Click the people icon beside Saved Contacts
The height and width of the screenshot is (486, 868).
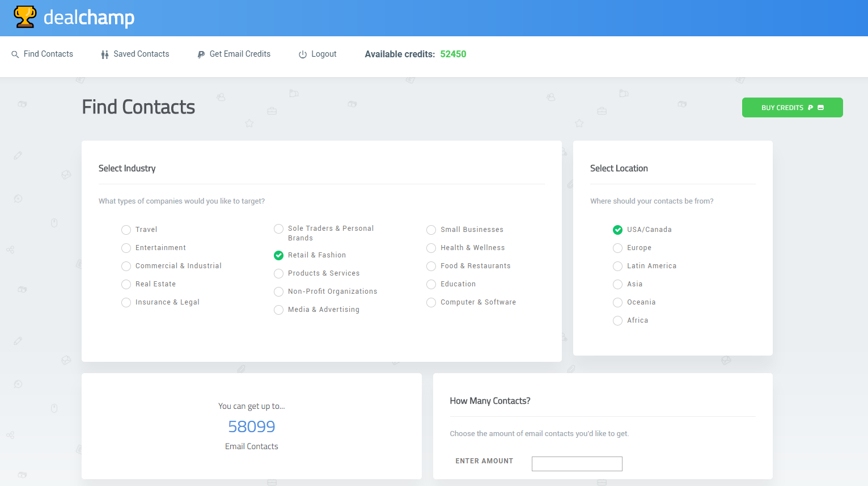(105, 54)
